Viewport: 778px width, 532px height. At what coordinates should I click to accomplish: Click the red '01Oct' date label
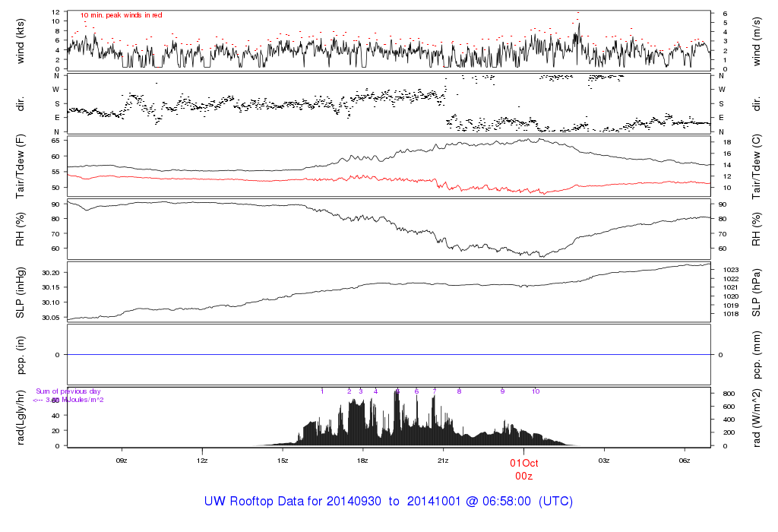click(524, 463)
